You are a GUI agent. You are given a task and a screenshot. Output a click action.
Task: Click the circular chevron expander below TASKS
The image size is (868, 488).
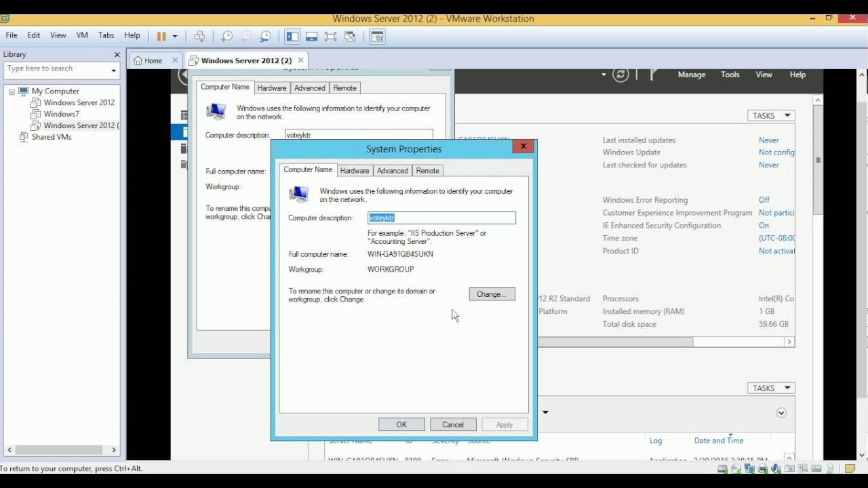click(x=781, y=413)
